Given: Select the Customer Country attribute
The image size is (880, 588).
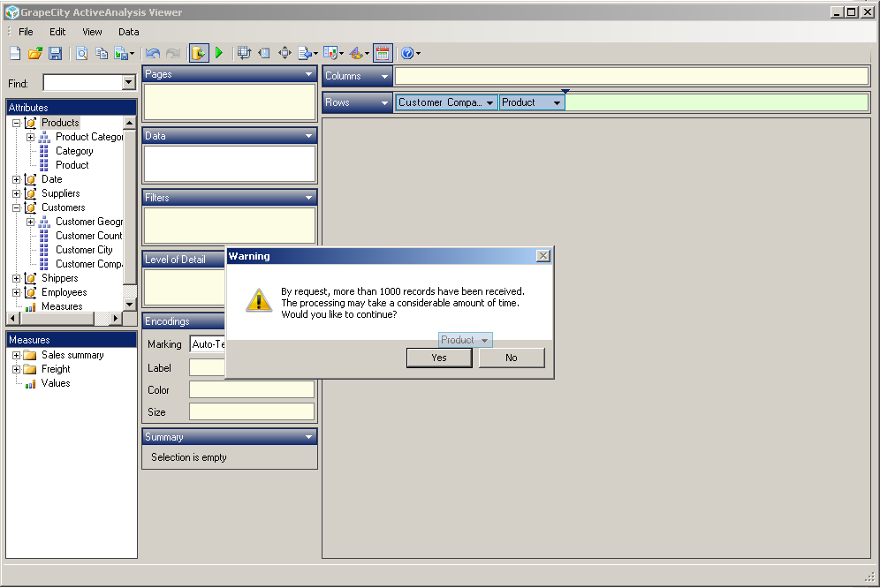Looking at the screenshot, I should pyautogui.click(x=88, y=236).
